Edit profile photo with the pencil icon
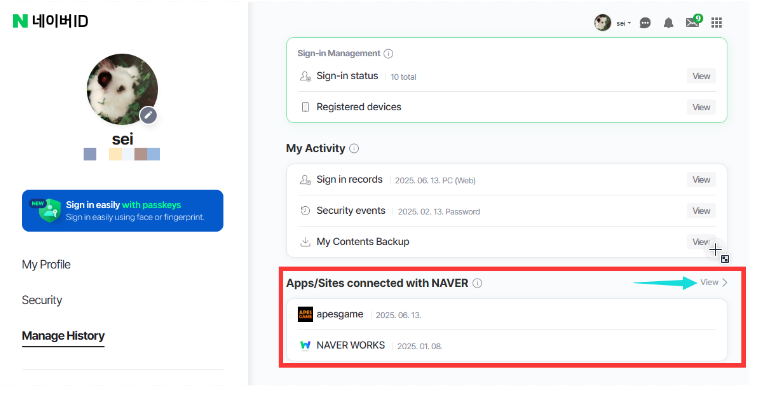The image size is (766, 393). 149,116
